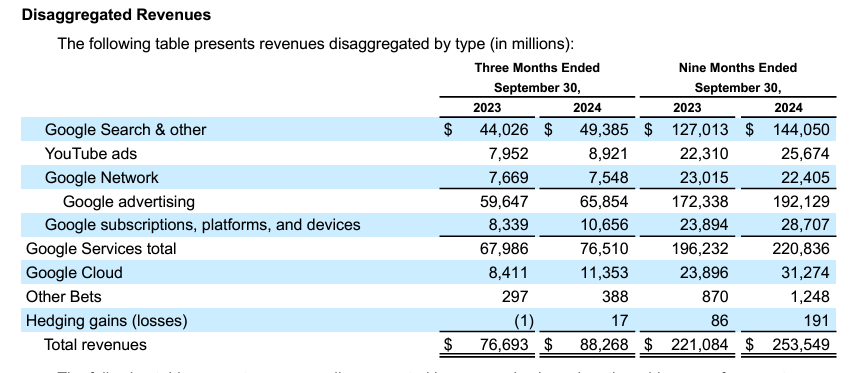Viewport: 853px width, 373px height.
Task: Select the 8,921 YouTube ads value
Action: pos(608,153)
